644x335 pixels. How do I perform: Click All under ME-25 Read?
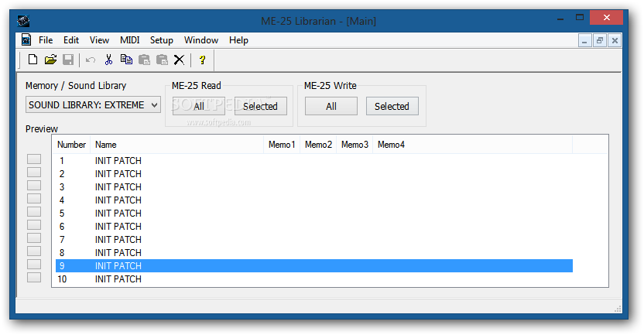click(x=199, y=106)
